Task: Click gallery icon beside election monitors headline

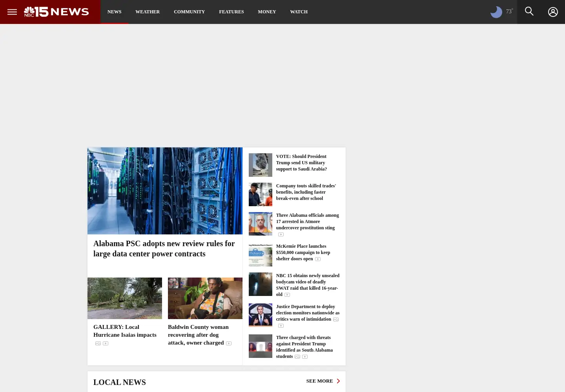Action: (336, 319)
